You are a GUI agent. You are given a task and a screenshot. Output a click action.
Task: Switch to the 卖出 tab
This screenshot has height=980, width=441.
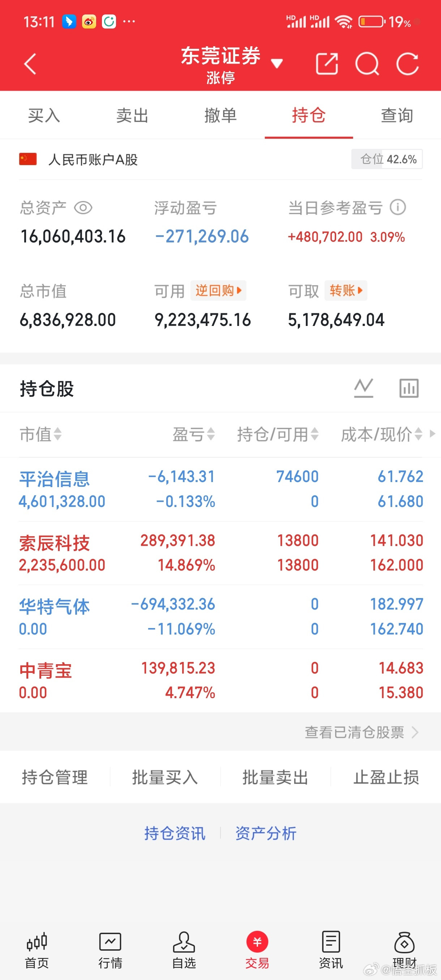click(132, 115)
